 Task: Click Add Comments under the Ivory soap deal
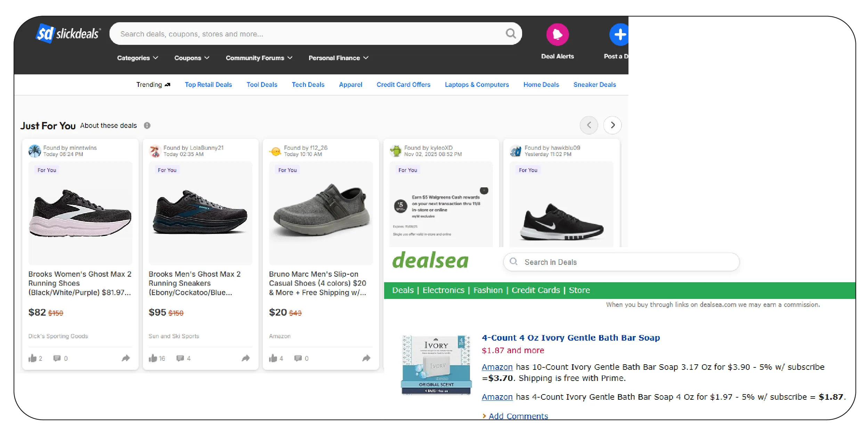[518, 416]
